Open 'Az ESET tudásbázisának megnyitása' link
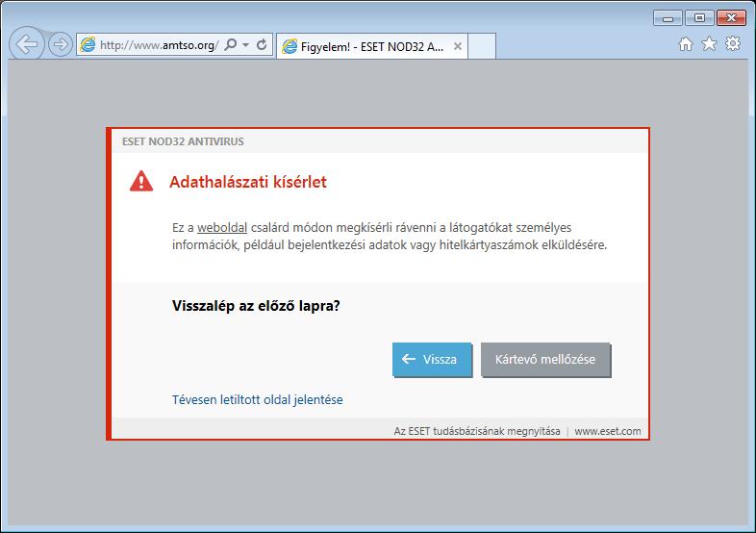 (x=477, y=431)
